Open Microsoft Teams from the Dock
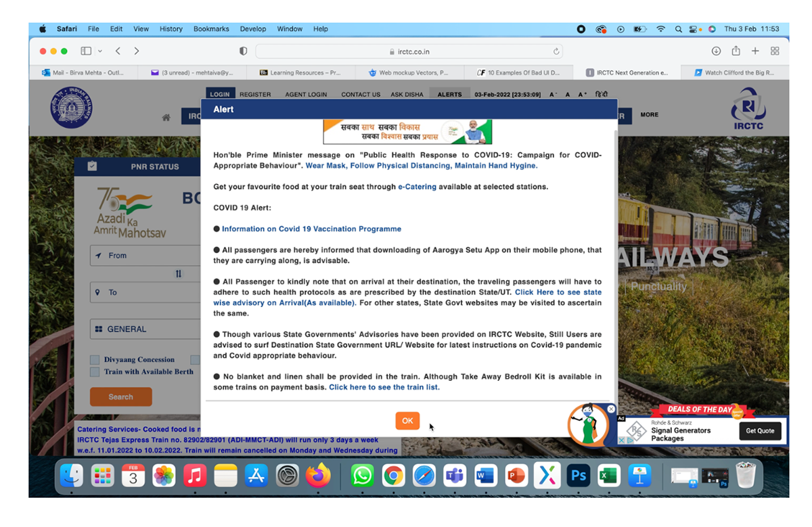 (x=455, y=476)
